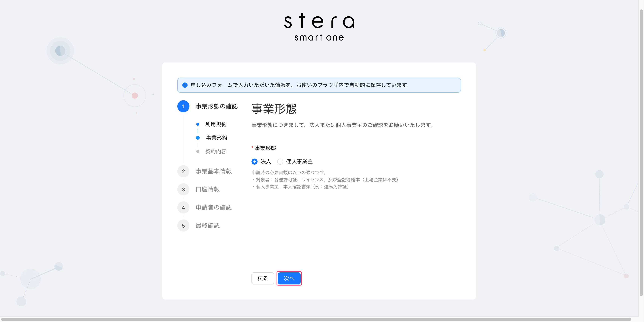Viewport: 644px width, 322px height.
Task: Expand the 事業形態 sub-step entry
Action: (216, 138)
